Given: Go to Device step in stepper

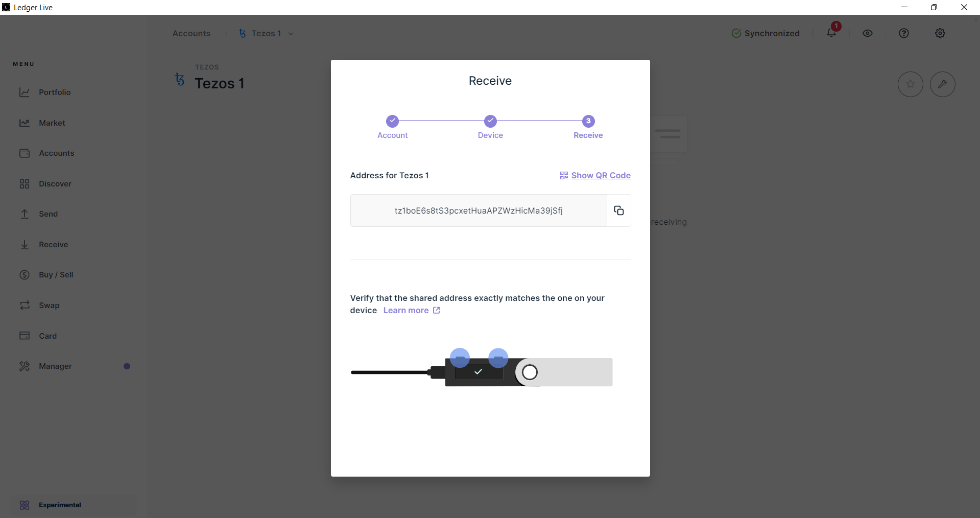Looking at the screenshot, I should click(490, 127).
